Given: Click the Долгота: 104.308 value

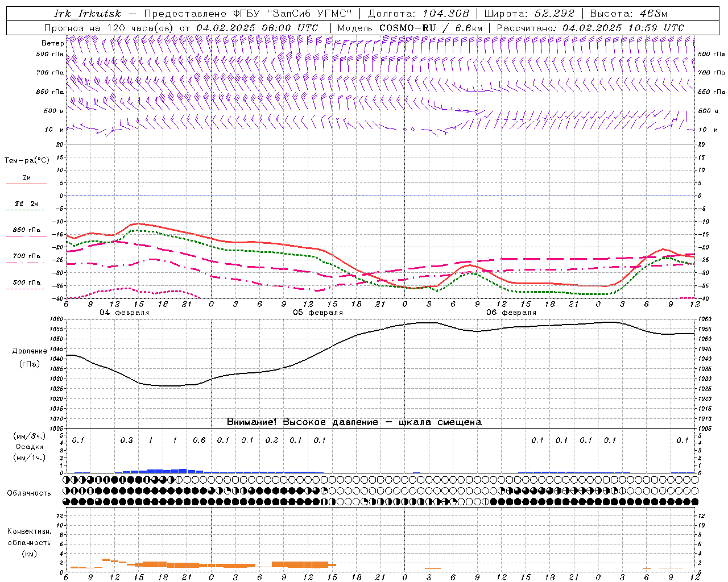Looking at the screenshot, I should pos(419,14).
